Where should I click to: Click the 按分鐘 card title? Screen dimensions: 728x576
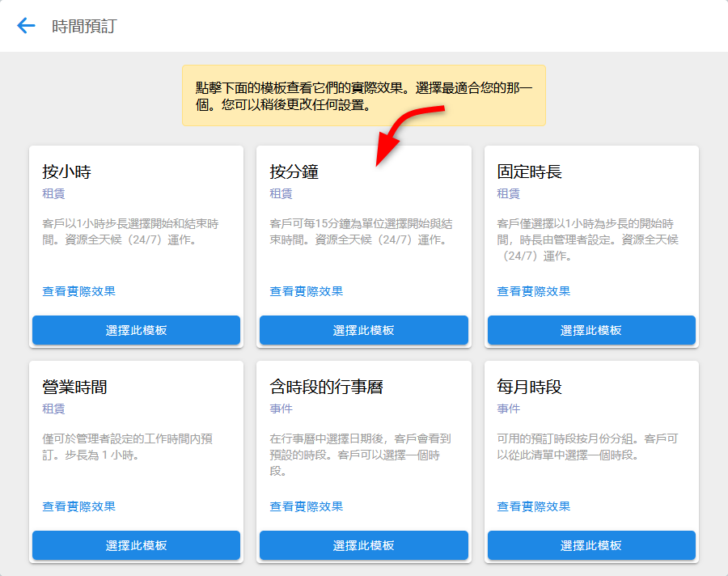(294, 172)
